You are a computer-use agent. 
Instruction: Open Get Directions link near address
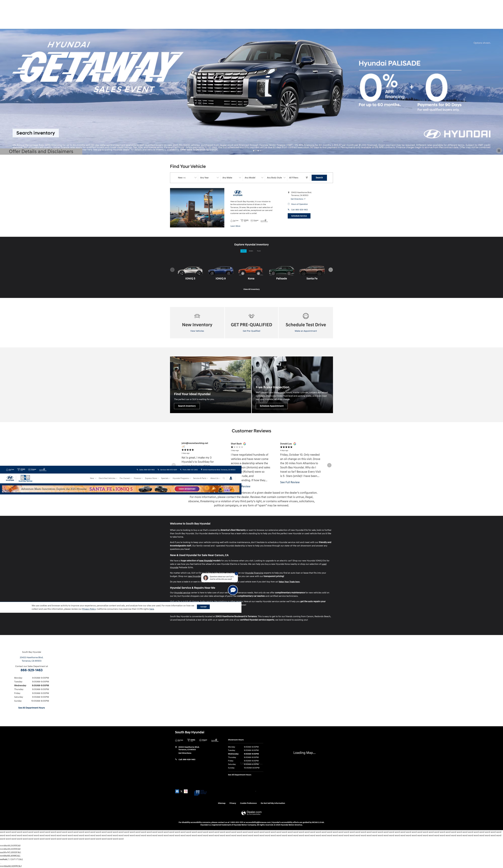[x=298, y=199]
